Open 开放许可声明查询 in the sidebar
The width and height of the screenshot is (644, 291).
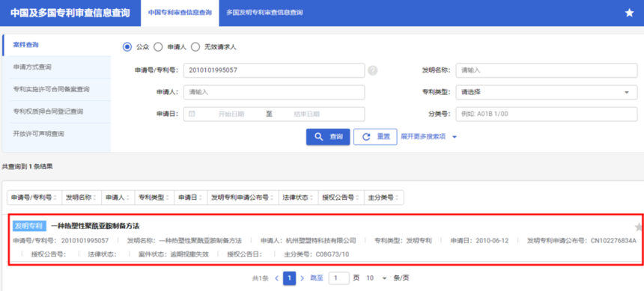tap(57, 133)
